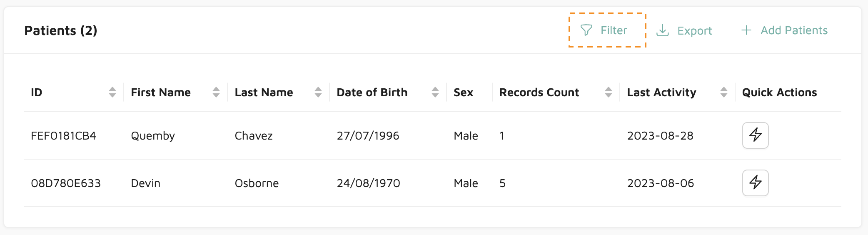Click the Records Count column header
The height and width of the screenshot is (235, 868).
(x=539, y=92)
